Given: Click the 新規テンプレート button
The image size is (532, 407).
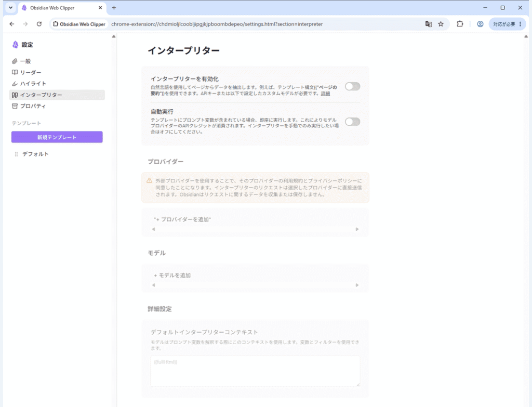Looking at the screenshot, I should click(57, 137).
